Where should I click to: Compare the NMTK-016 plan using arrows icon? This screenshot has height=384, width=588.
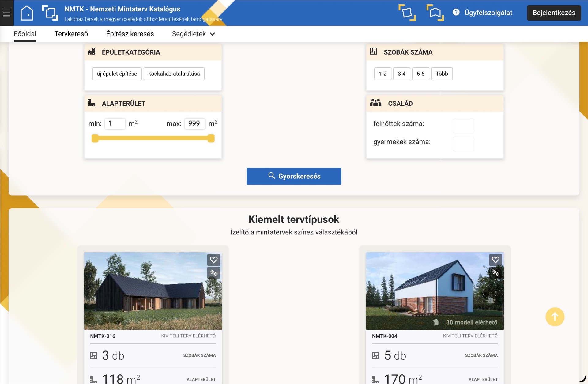tap(213, 273)
